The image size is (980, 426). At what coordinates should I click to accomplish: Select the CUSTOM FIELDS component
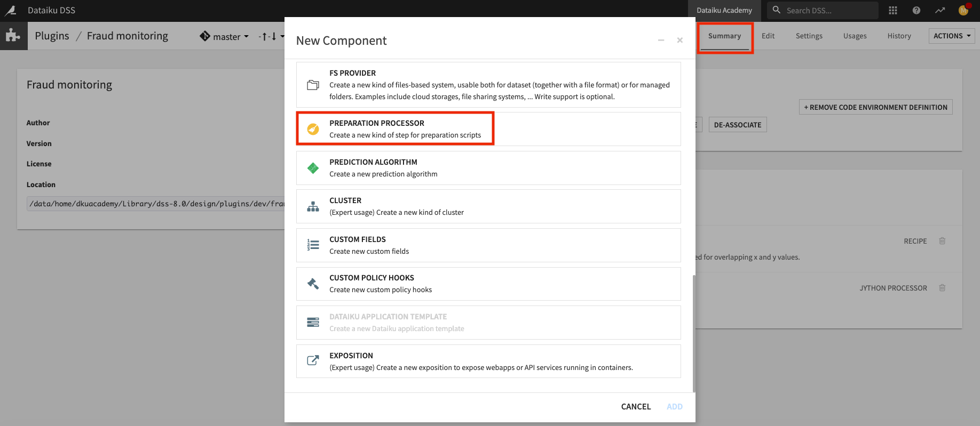point(488,245)
